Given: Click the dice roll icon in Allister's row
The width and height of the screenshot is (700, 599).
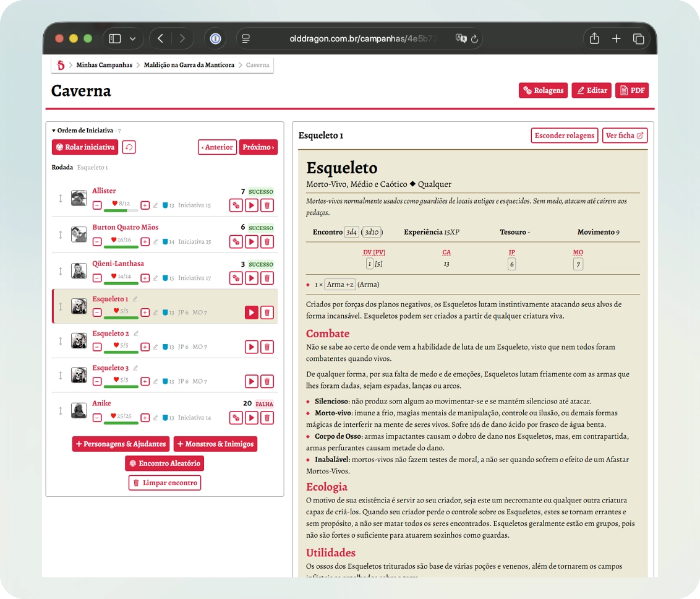Looking at the screenshot, I should click(236, 205).
